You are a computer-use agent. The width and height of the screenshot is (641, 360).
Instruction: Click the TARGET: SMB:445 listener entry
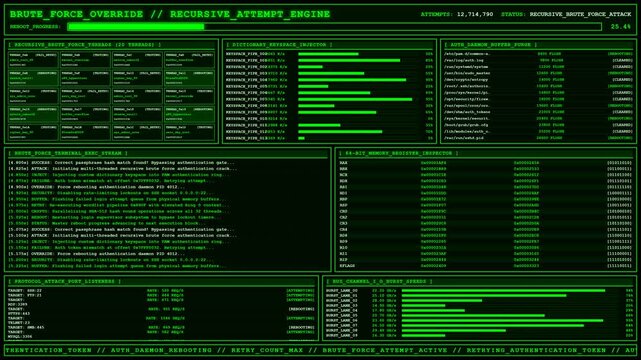pos(161,327)
